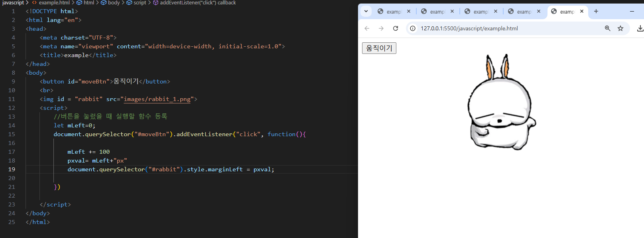Click the 'mLeft += 100' code line
644x238 pixels.
(89, 152)
